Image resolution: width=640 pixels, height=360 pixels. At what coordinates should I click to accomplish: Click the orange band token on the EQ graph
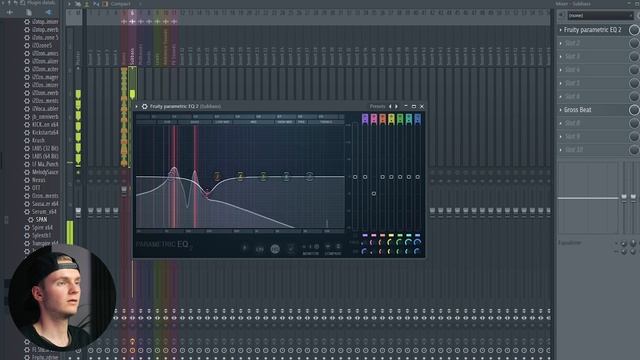pyautogui.click(x=217, y=177)
